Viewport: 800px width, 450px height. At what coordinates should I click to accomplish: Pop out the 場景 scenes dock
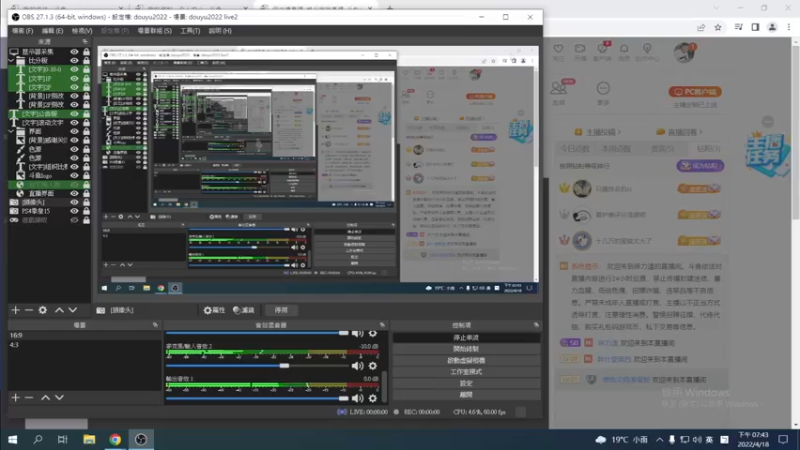pyautogui.click(x=155, y=324)
